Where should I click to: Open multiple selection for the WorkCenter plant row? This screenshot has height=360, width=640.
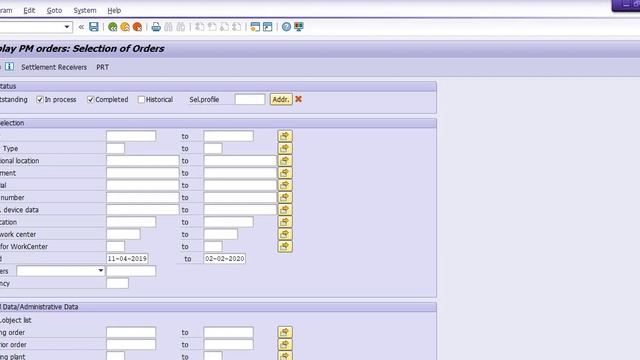click(x=285, y=246)
